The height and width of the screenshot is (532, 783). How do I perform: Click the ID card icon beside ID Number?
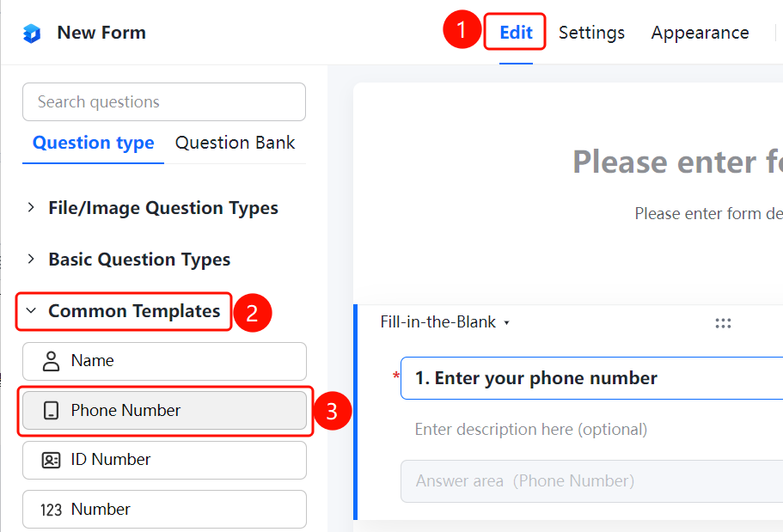point(51,460)
